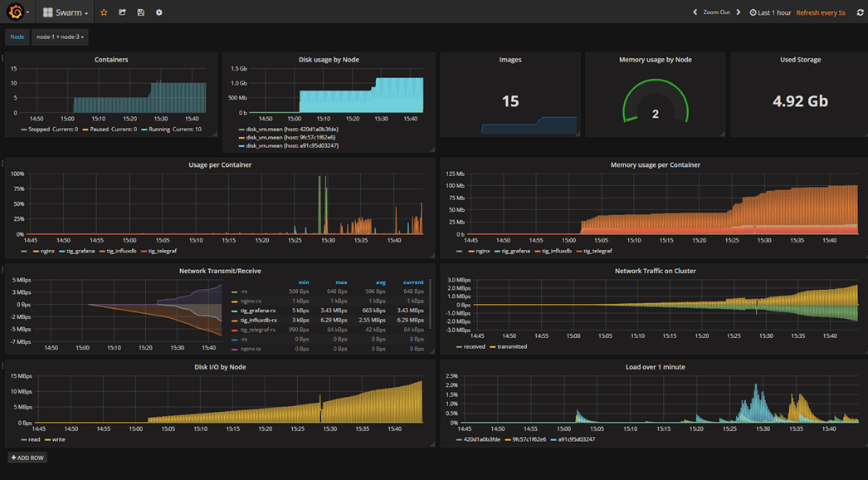Toggle the read series in Disk I/O legend
Viewport: 868px width, 480px height.
(34, 439)
